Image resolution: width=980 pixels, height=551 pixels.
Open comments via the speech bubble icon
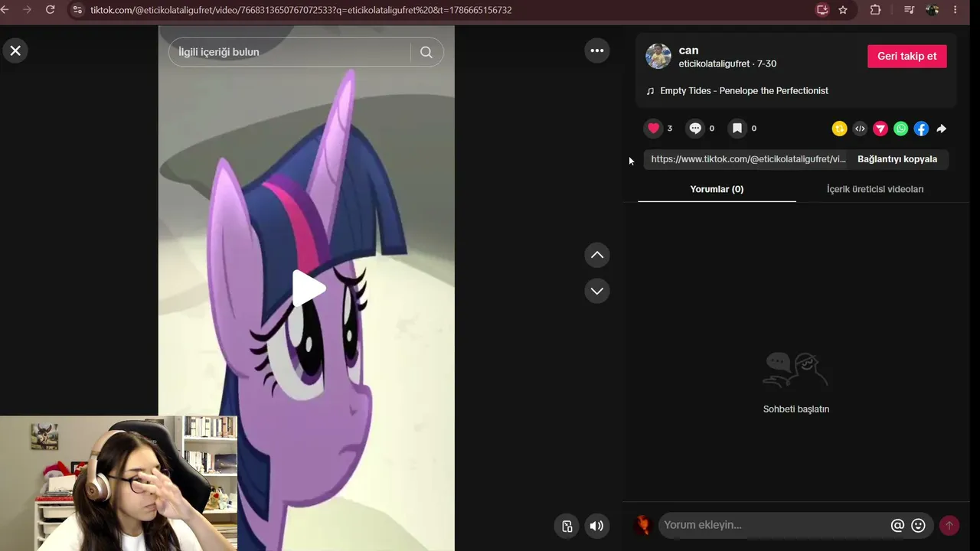(695, 129)
